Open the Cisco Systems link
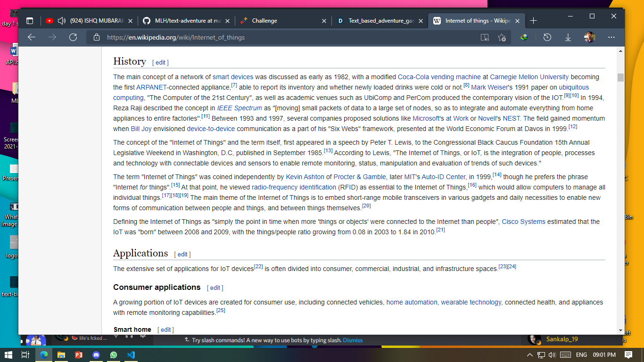The width and height of the screenshot is (644, 362). pyautogui.click(x=523, y=222)
